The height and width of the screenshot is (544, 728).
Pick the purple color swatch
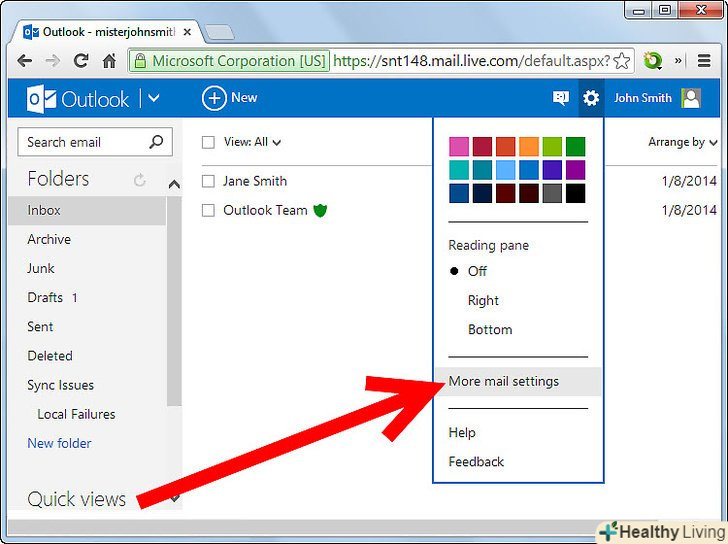click(x=576, y=170)
